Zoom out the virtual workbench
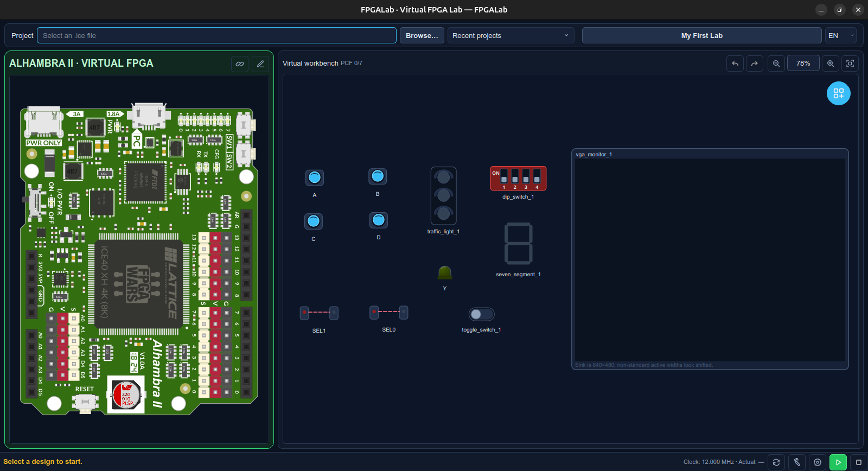This screenshot has height=471, width=868. (x=776, y=63)
